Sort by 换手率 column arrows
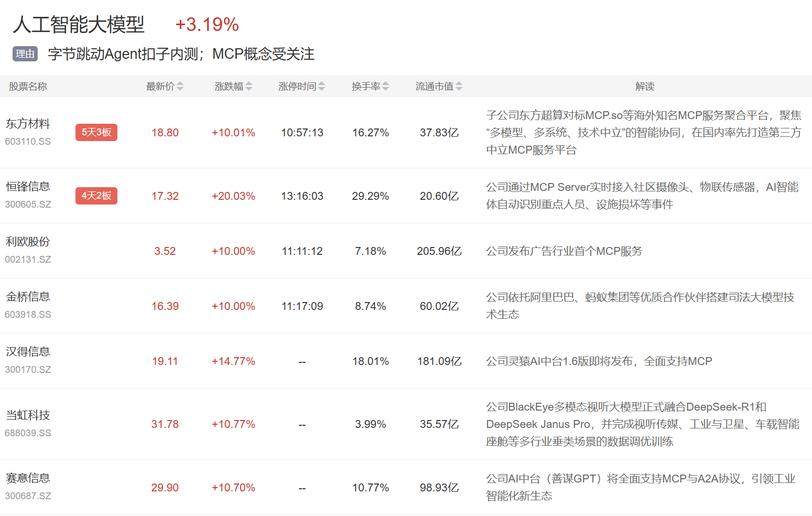 [385, 87]
